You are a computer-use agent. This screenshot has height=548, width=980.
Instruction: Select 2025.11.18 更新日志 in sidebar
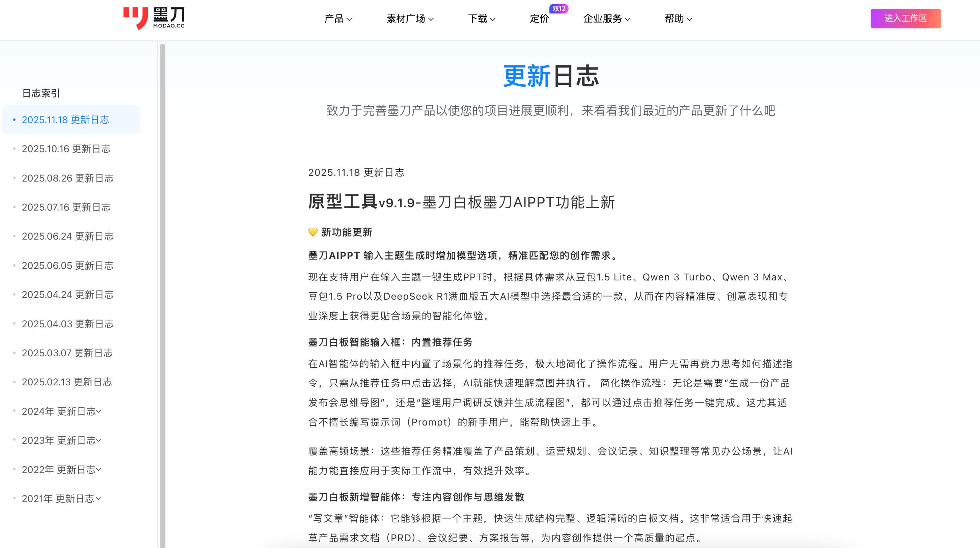tap(65, 120)
